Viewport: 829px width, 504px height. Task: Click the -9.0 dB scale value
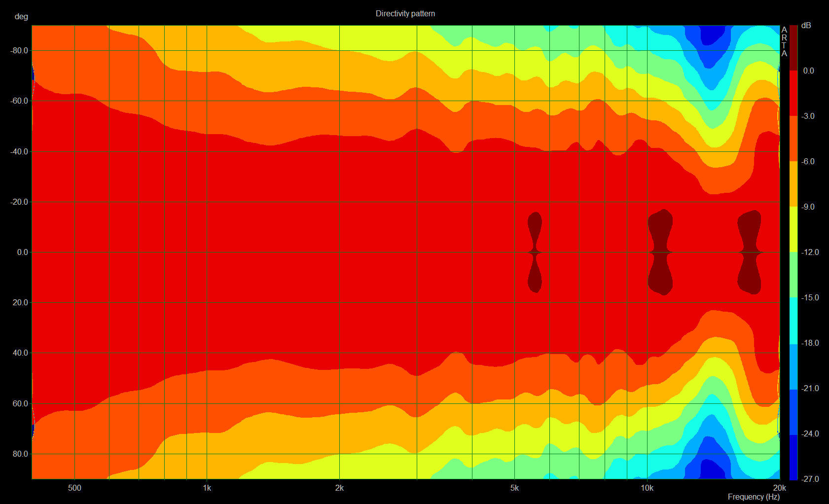[809, 207]
